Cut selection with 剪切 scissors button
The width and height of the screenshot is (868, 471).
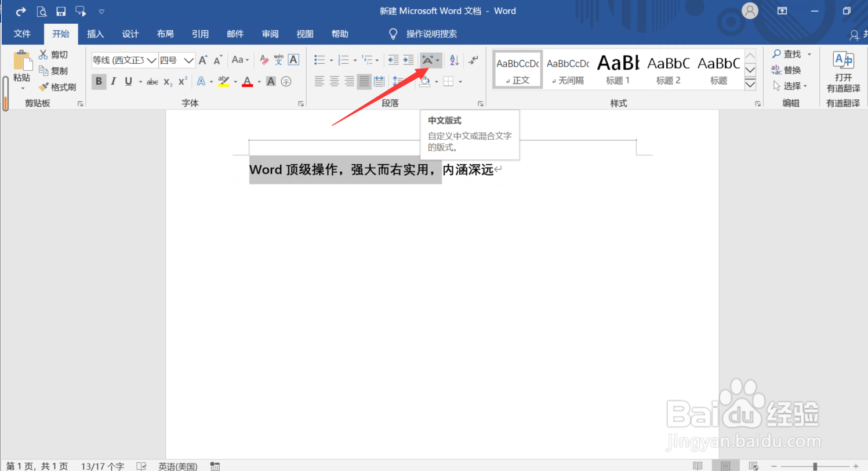53,55
